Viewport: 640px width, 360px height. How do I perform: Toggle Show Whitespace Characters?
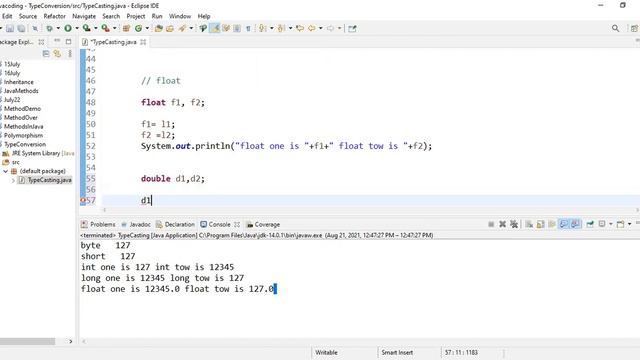tap(248, 29)
